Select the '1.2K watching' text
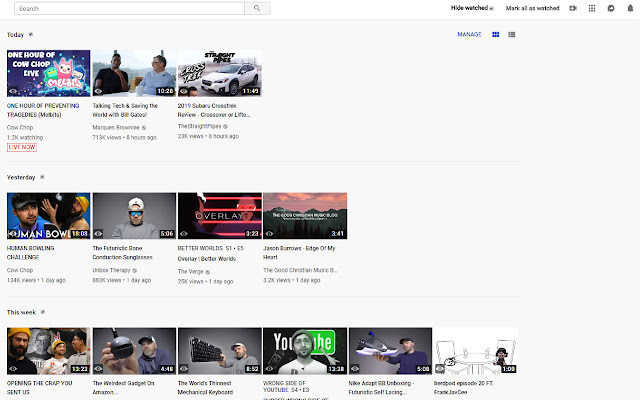The height and width of the screenshot is (400, 640). coord(25,138)
